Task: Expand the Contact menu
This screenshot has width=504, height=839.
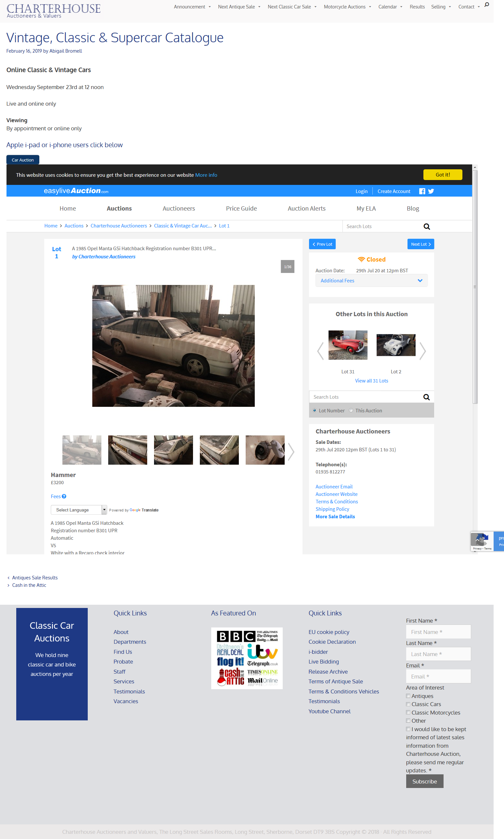Action: 469,7
